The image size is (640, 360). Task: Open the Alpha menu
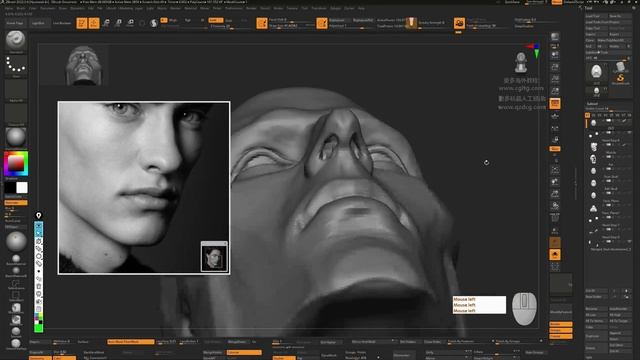[9, 8]
